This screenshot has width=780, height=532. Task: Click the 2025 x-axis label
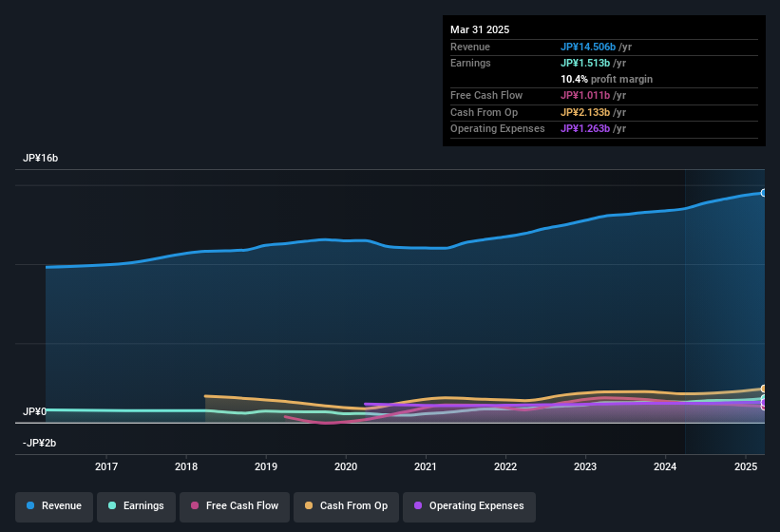tap(746, 466)
